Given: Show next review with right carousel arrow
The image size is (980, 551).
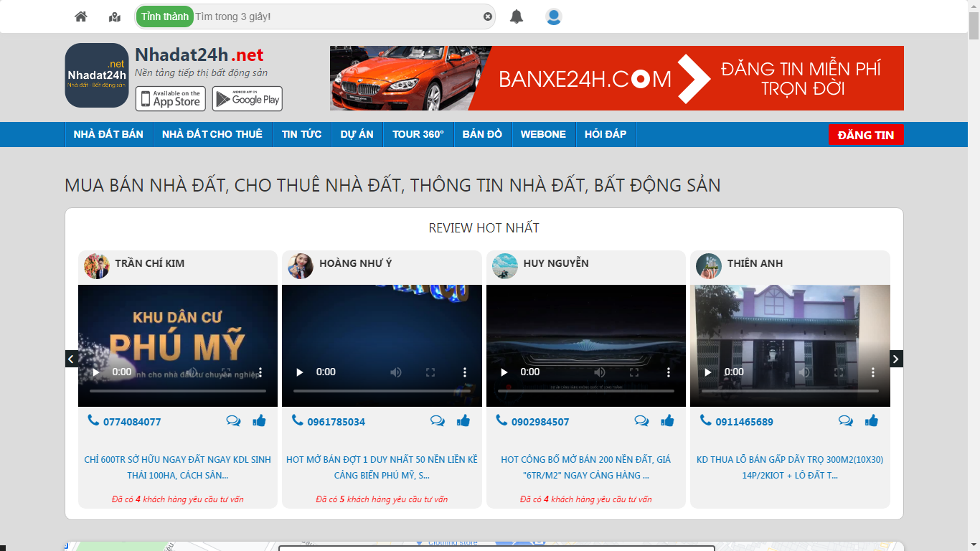Looking at the screenshot, I should (x=897, y=359).
